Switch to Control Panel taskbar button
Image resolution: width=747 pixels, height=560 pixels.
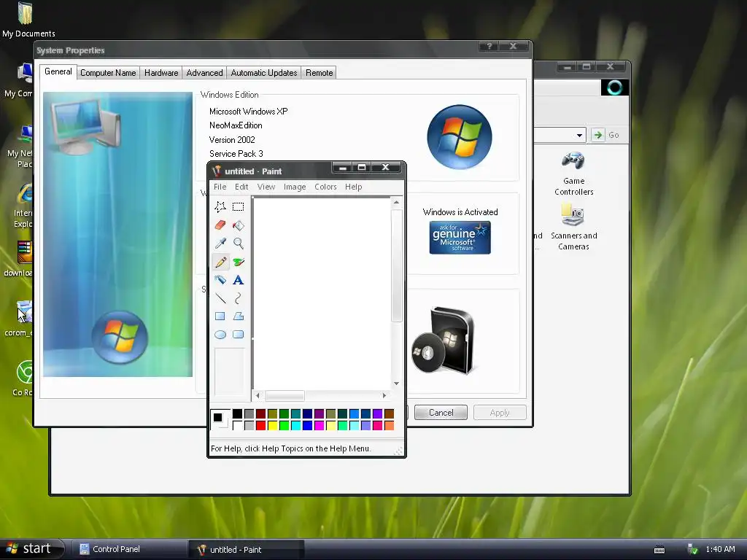click(128, 549)
